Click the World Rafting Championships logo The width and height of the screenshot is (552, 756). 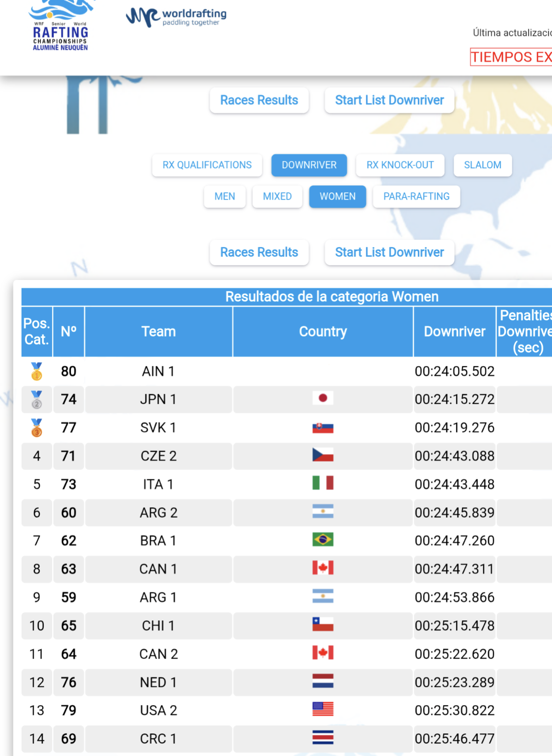pos(60,26)
